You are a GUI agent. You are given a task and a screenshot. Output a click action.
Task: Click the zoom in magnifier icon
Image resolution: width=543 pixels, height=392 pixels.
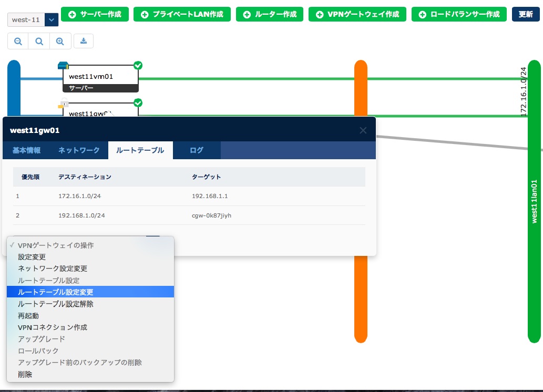pyautogui.click(x=60, y=41)
